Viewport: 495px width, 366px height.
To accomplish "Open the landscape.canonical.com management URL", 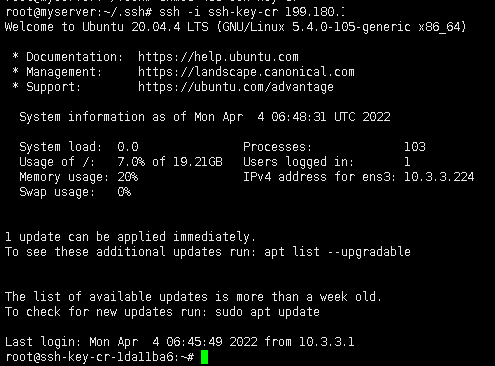I will tap(246, 72).
